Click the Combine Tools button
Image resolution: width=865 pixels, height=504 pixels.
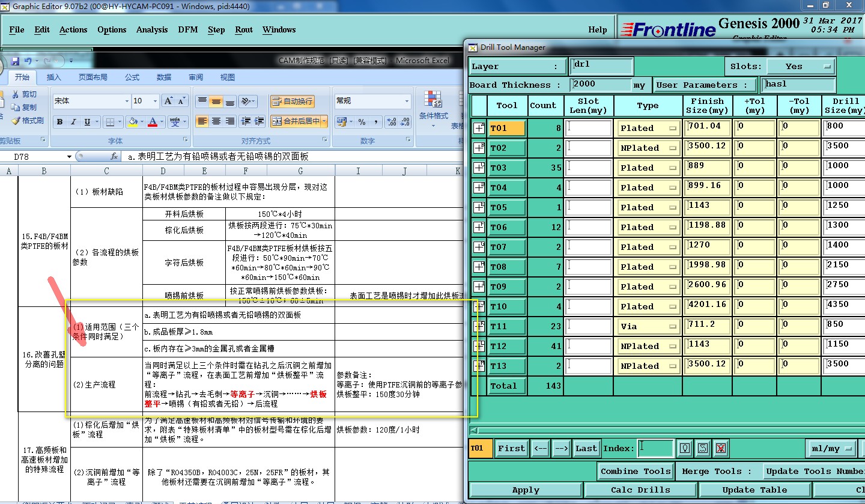pos(636,472)
